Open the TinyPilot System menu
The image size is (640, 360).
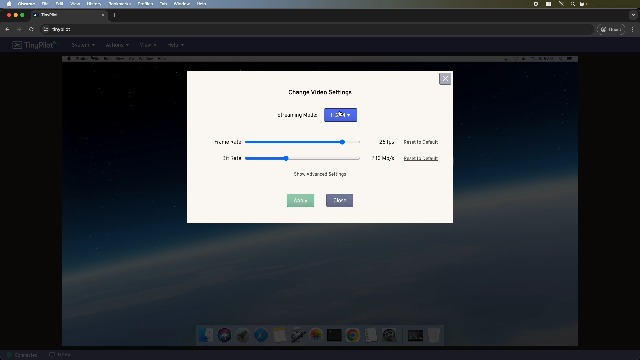pos(83,45)
